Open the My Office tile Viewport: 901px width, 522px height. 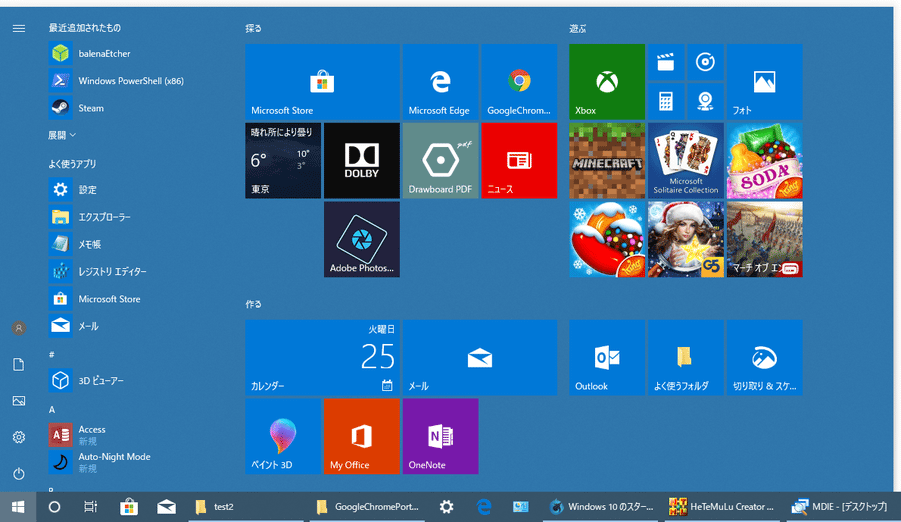tap(361, 436)
